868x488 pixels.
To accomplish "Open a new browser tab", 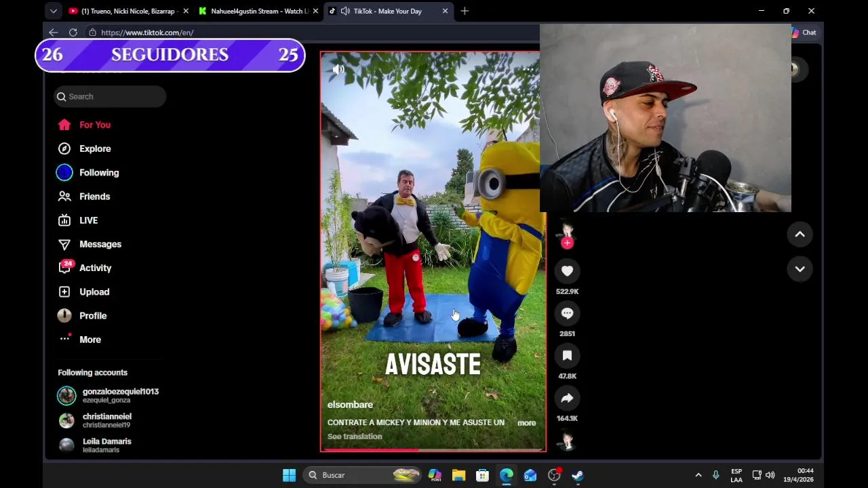I will coord(465,11).
